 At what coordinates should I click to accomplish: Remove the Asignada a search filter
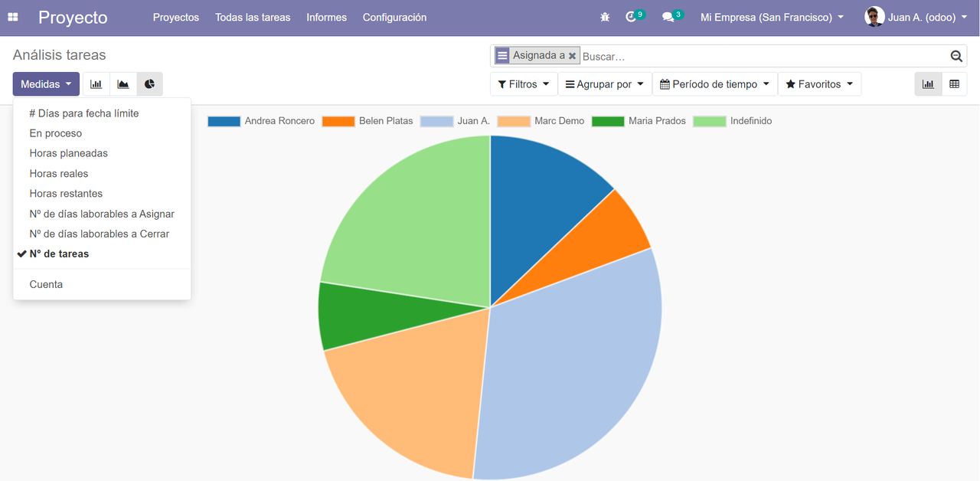(573, 55)
